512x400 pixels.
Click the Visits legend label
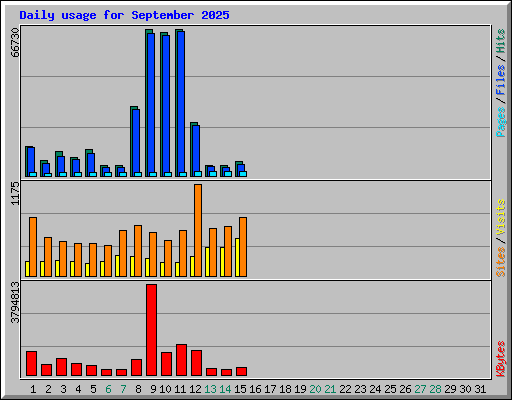(501, 217)
